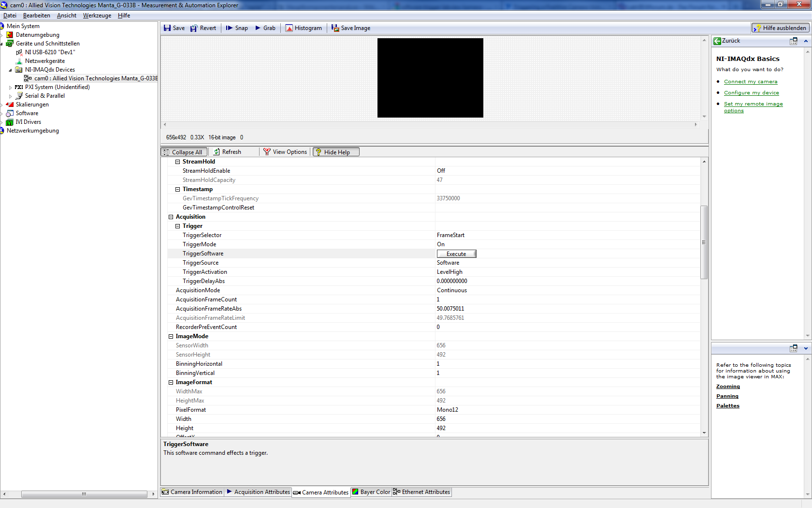Click the Save Image icon
The image size is (812, 508).
pos(335,28)
